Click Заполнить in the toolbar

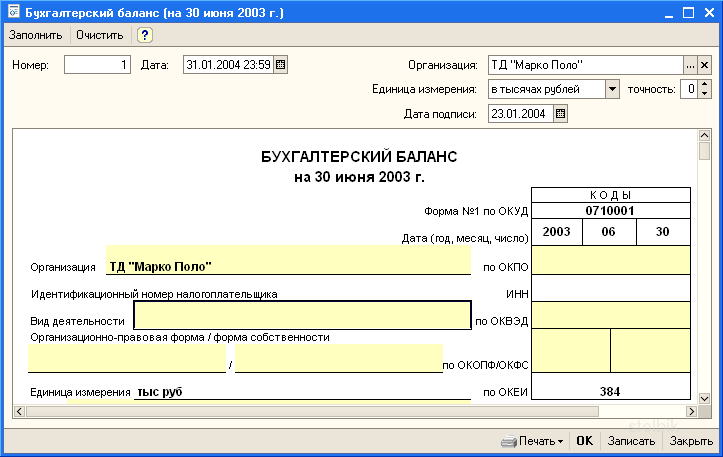[x=36, y=35]
